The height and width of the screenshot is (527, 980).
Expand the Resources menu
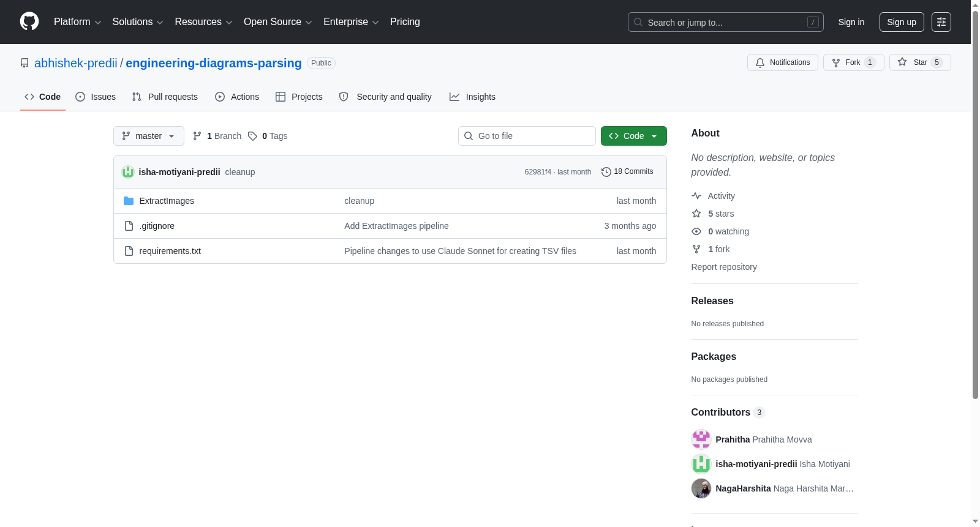[204, 22]
